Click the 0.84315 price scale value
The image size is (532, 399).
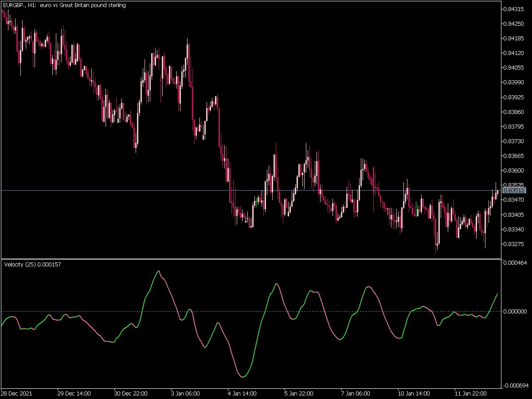[x=514, y=9]
